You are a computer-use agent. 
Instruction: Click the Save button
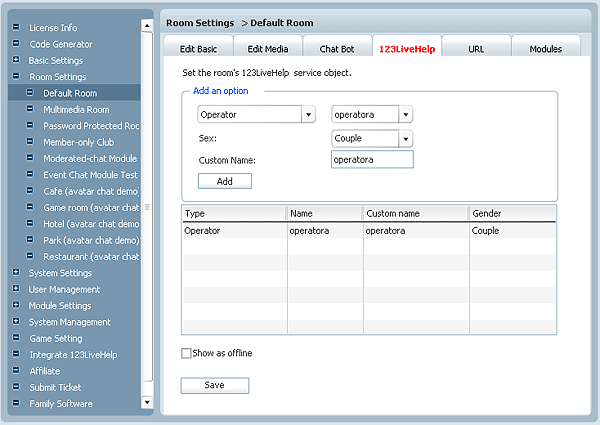tap(214, 385)
